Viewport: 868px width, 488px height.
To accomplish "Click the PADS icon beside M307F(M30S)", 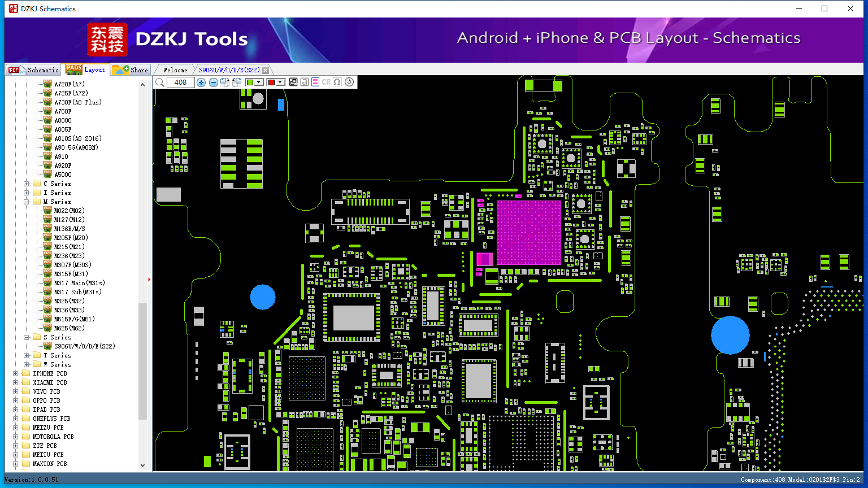I will point(47,265).
